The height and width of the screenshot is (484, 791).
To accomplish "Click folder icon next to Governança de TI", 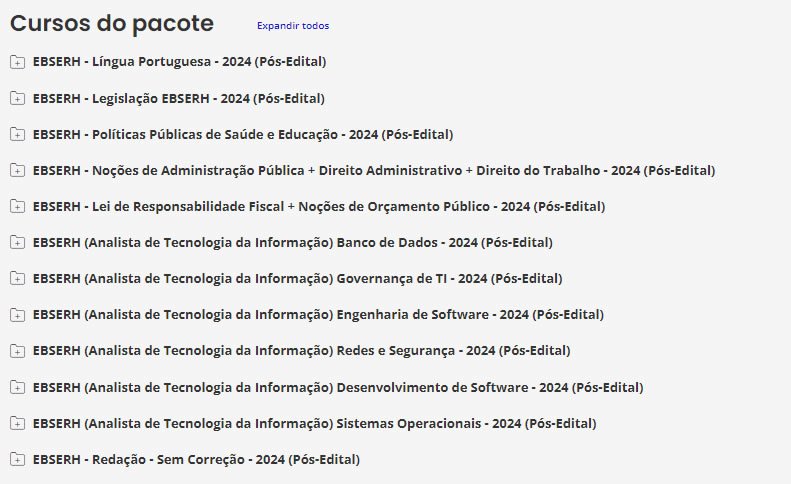I will 17,278.
